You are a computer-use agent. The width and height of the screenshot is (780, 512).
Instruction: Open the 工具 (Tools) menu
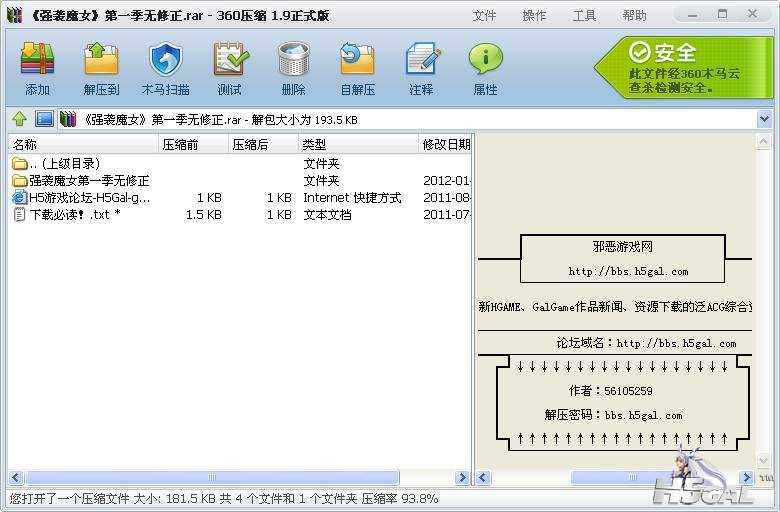[584, 15]
